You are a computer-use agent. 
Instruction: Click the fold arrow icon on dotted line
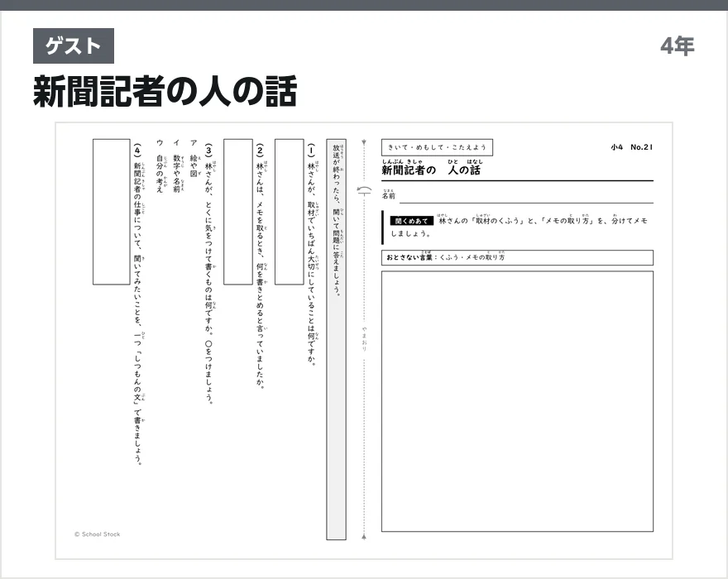tap(365, 190)
